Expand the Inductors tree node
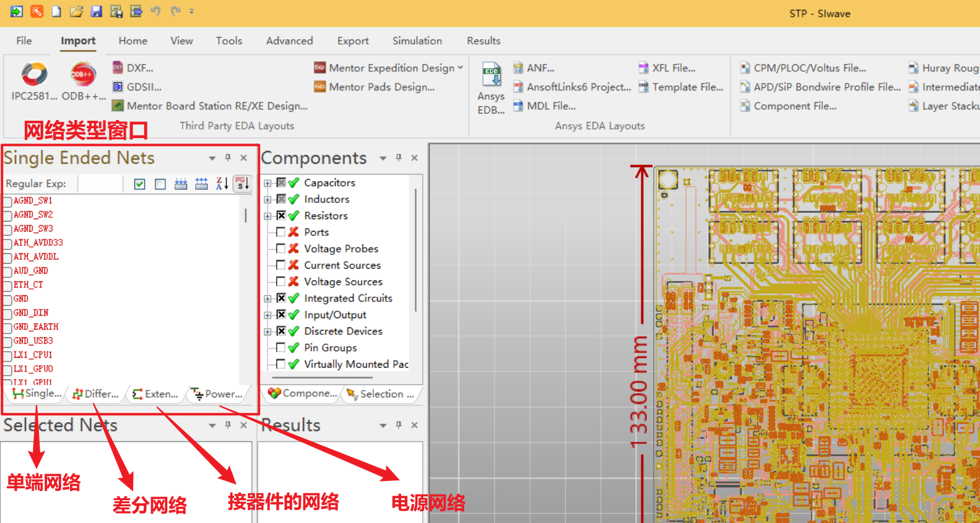 [x=267, y=200]
